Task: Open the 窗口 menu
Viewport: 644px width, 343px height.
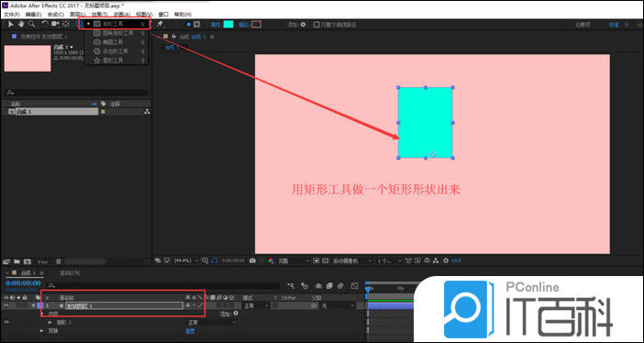Action: tap(163, 15)
